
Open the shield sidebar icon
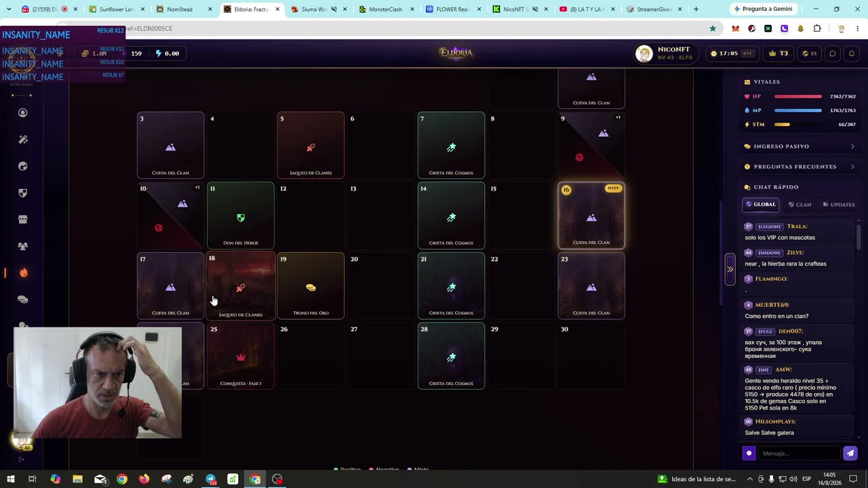point(23,192)
